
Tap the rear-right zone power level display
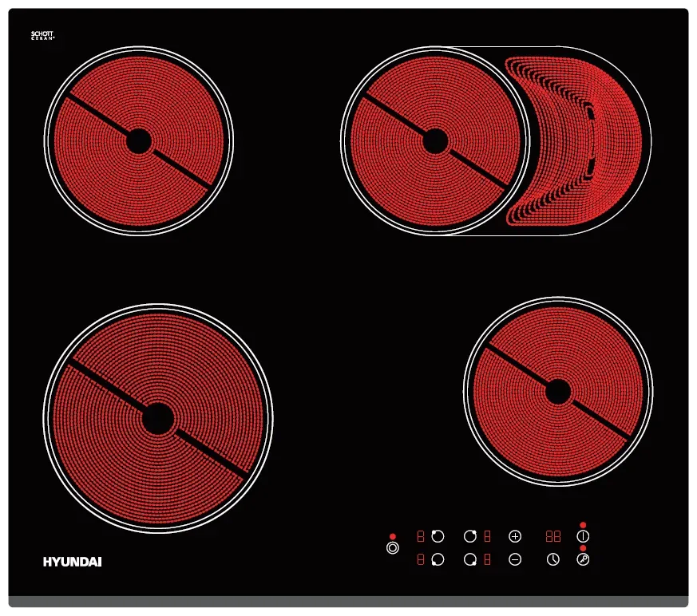[487, 536]
